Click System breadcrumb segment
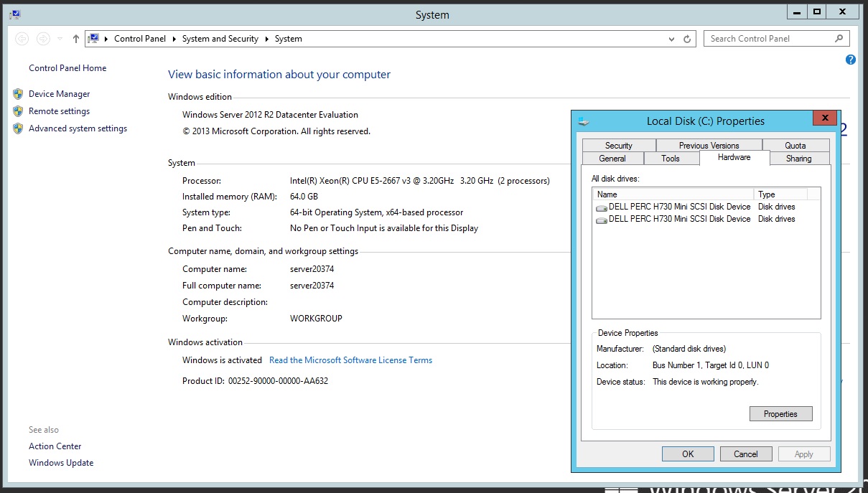The height and width of the screenshot is (493, 868). point(288,39)
